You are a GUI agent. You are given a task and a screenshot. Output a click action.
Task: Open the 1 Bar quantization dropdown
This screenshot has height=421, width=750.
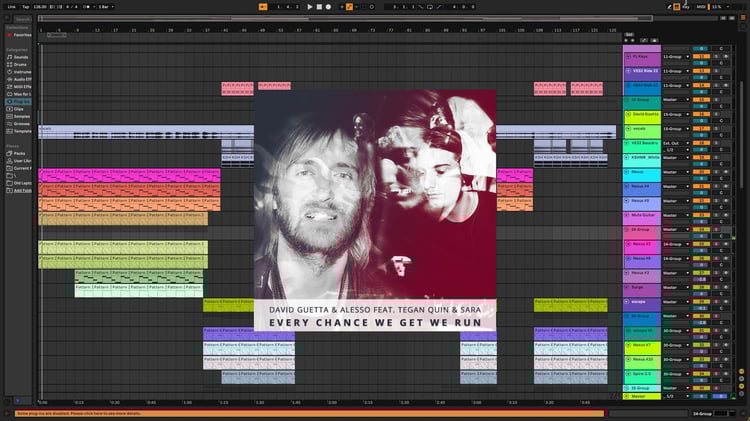tap(105, 7)
